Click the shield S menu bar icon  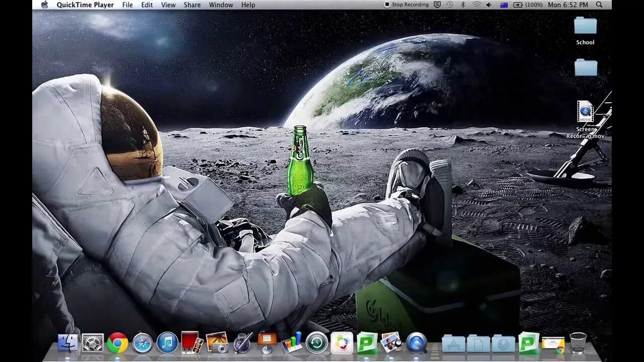(437, 5)
